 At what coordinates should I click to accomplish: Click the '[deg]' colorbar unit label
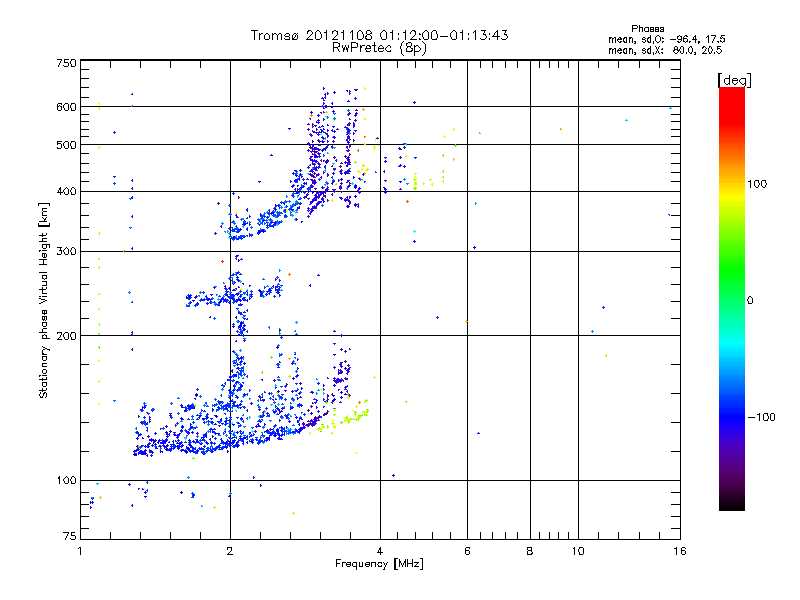(x=734, y=81)
